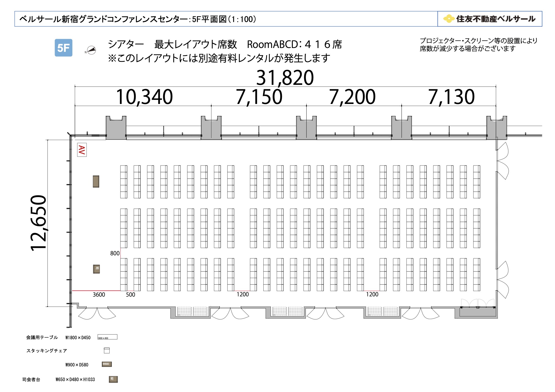The height and width of the screenshot is (392, 555).
Task: Click the conference table legend icon
Action: (107, 337)
